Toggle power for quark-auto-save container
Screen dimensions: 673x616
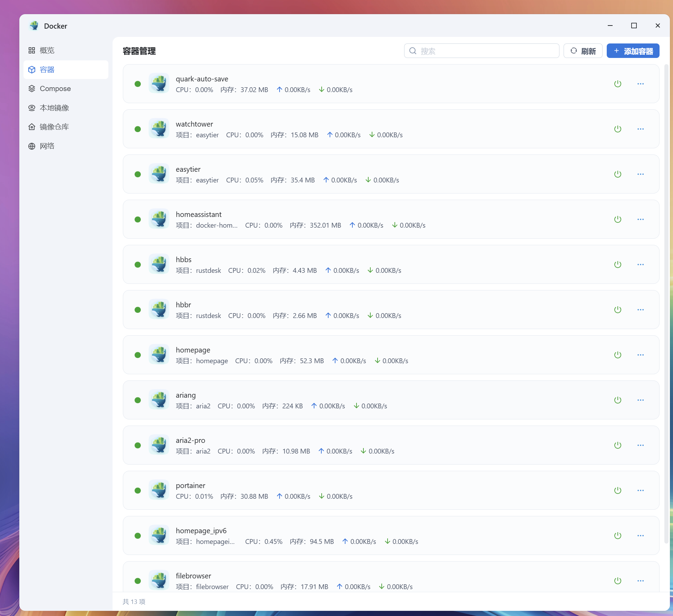[618, 84]
